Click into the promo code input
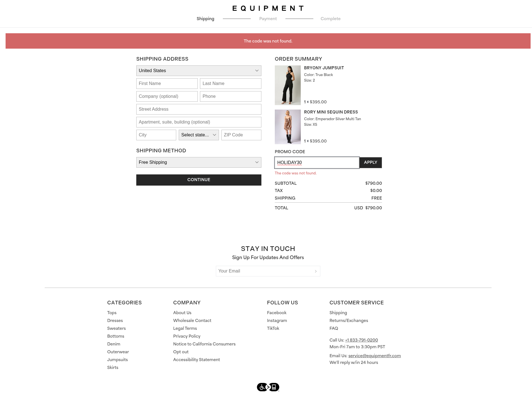Image resolution: width=532 pixels, height=398 pixels. [x=317, y=163]
